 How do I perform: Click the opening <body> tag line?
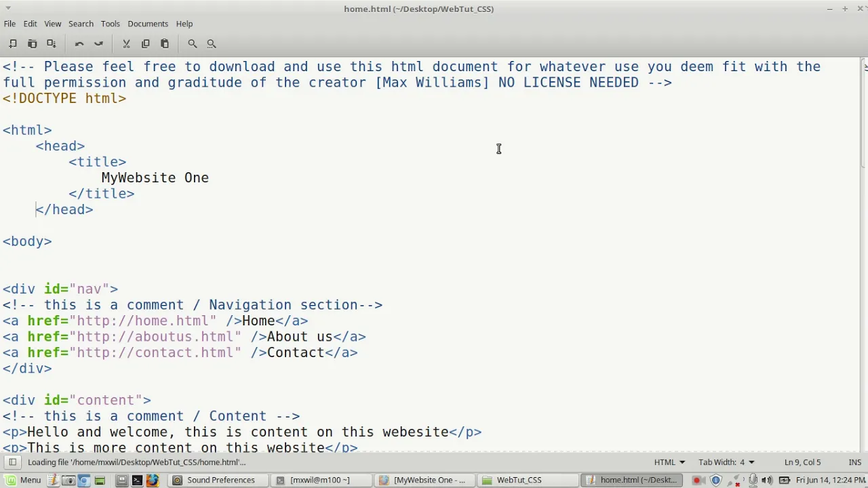27,241
